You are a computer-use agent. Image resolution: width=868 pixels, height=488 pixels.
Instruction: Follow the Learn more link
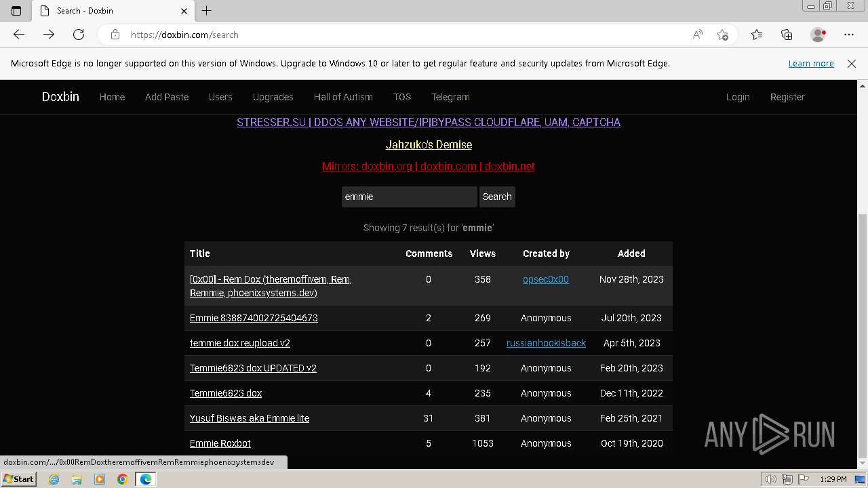pyautogui.click(x=811, y=63)
